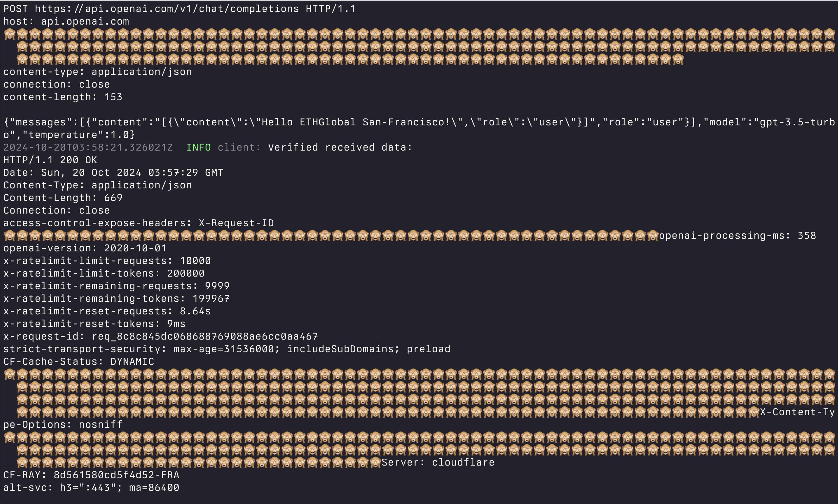The width and height of the screenshot is (838, 504).
Task: Select the 'HTTP/1.1 200 OK' status line
Action: (50, 160)
